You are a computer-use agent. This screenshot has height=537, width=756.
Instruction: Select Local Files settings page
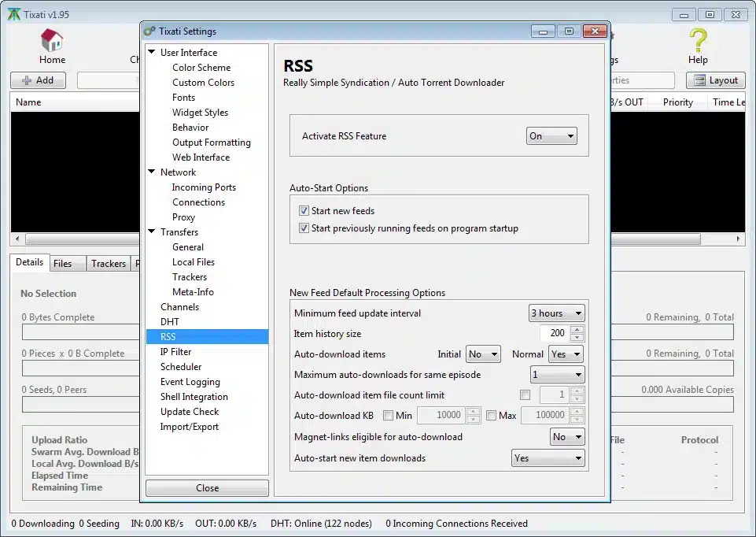[194, 262]
